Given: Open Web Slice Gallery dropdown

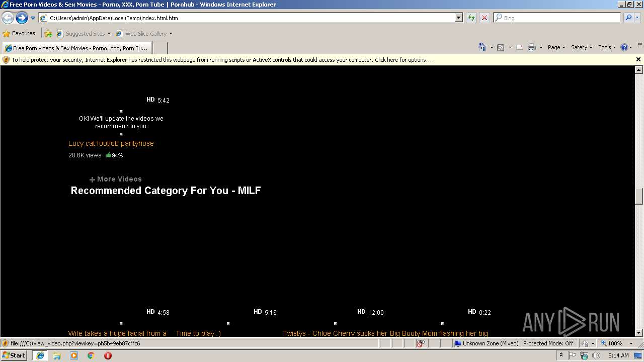Looking at the screenshot, I should 144,34.
